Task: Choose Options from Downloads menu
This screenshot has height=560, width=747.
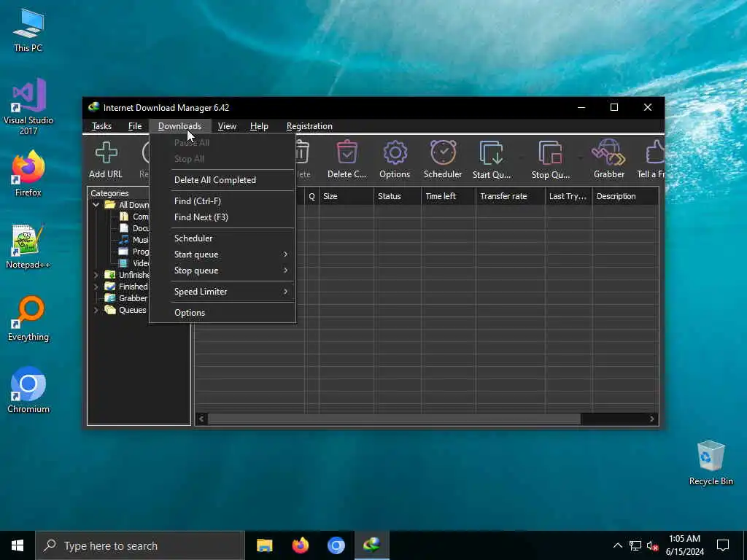Action: pyautogui.click(x=222, y=312)
